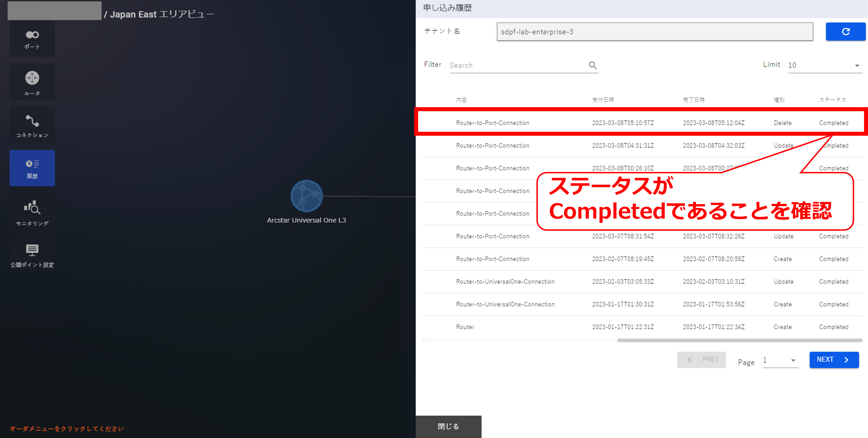Select the Router Create history row
The width and height of the screenshot is (868, 438).
640,327
